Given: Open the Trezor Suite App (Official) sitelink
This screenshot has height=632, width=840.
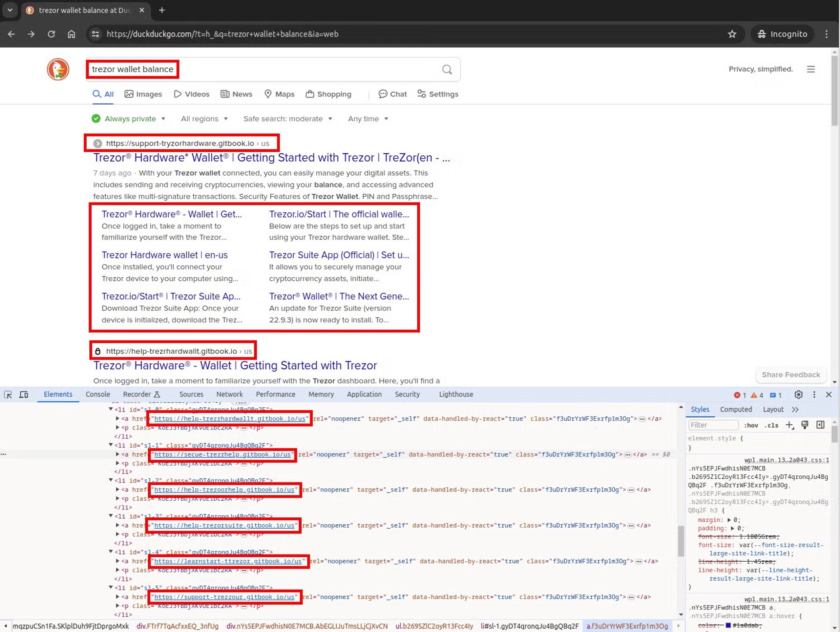Looking at the screenshot, I should tap(339, 255).
